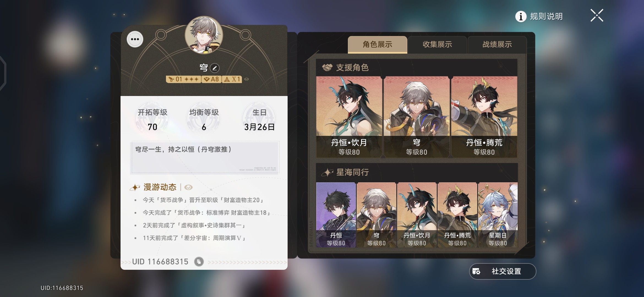This screenshot has width=644, height=297.
Task: Select 丹恒•腾荒 in the support characters
Action: [x=484, y=117]
